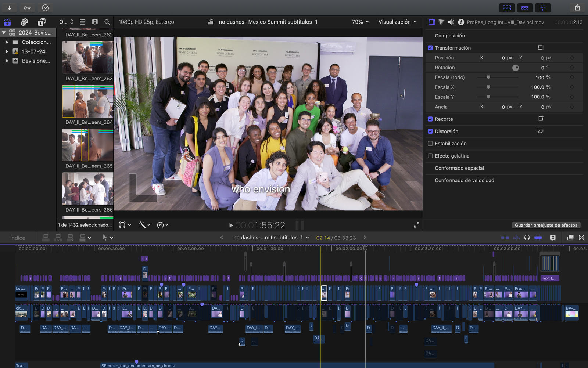Uncheck the Recorte checkbox
Image resolution: width=588 pixels, height=368 pixels.
point(430,119)
